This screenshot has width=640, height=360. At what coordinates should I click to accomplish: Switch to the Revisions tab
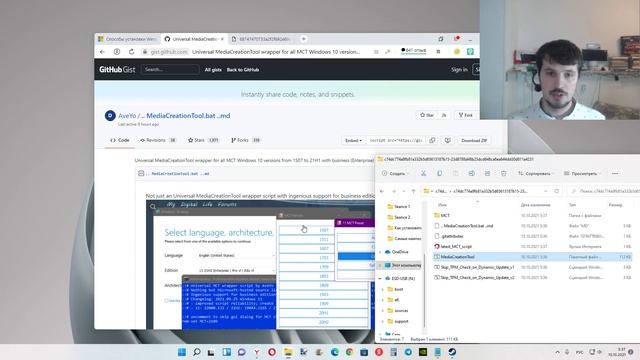point(158,140)
